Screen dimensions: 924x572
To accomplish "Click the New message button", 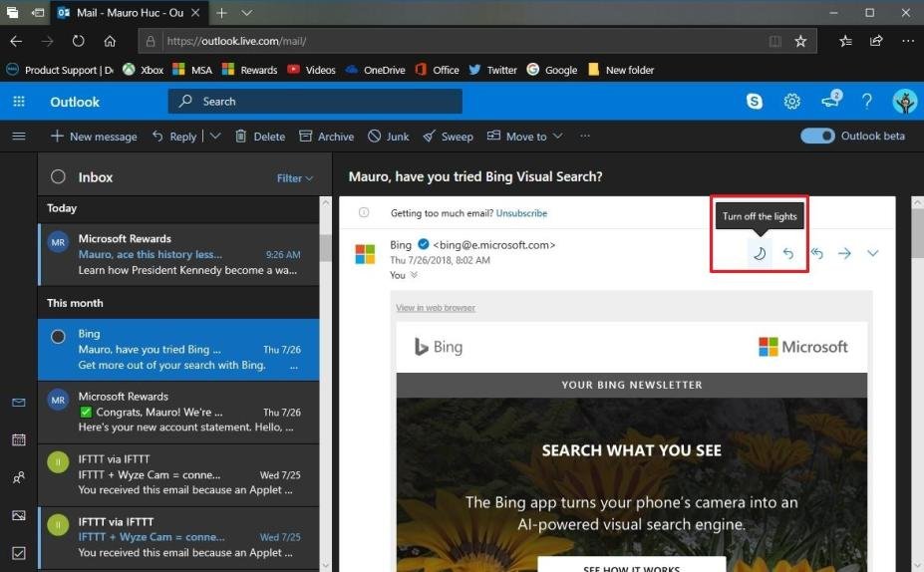I will click(94, 137).
